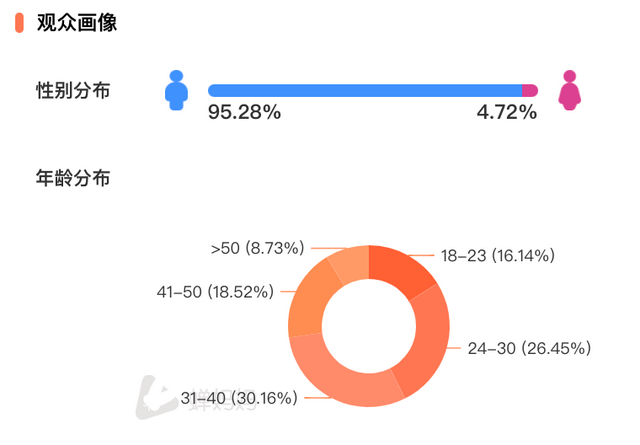Click the 观众画像 section heading
This screenshot has width=640, height=445.
(77, 23)
